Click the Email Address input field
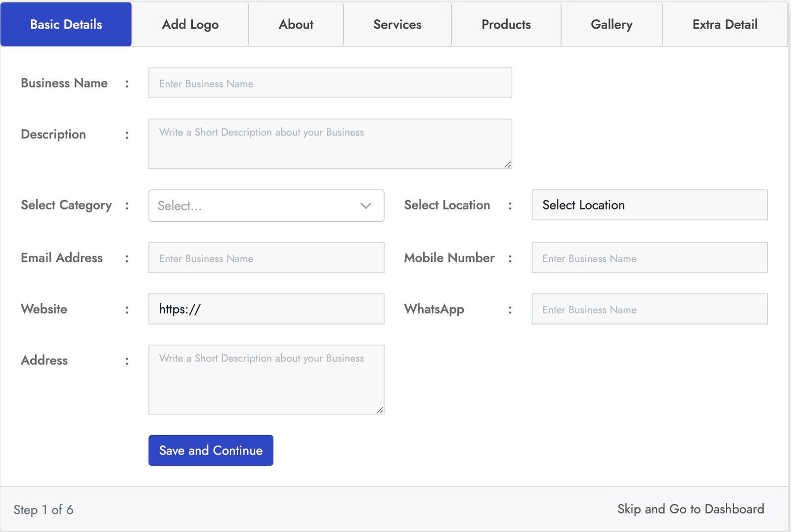This screenshot has height=532, width=791. pos(266,258)
